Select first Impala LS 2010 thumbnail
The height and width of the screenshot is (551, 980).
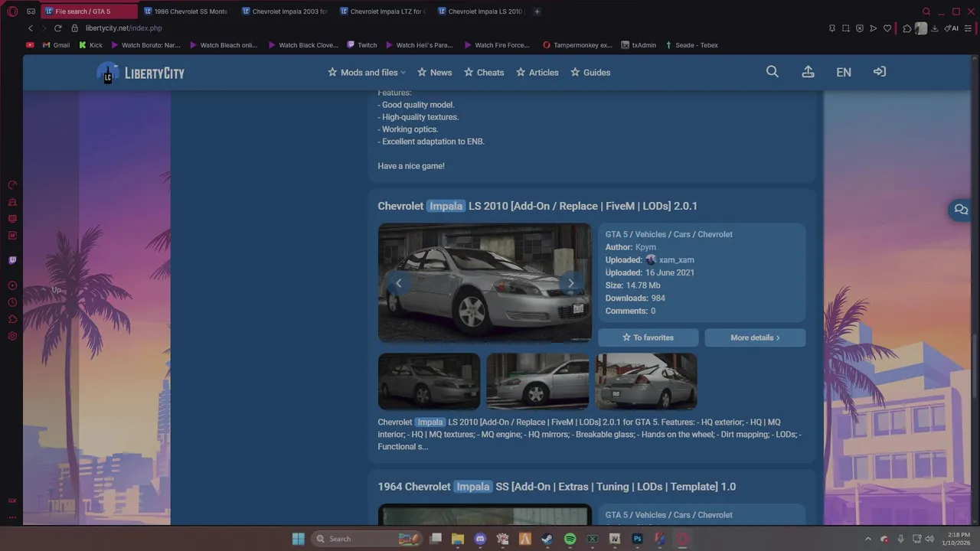429,381
